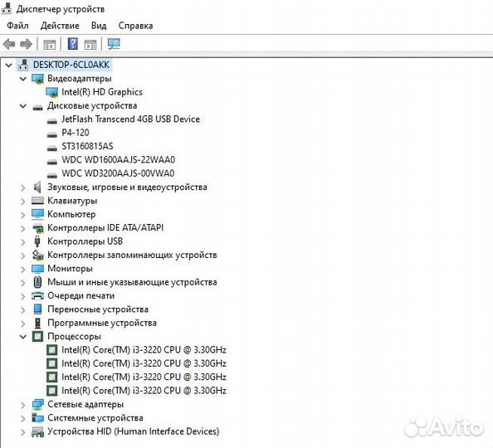Select the Устройства HID (Human Interface Devices) label

(134, 431)
